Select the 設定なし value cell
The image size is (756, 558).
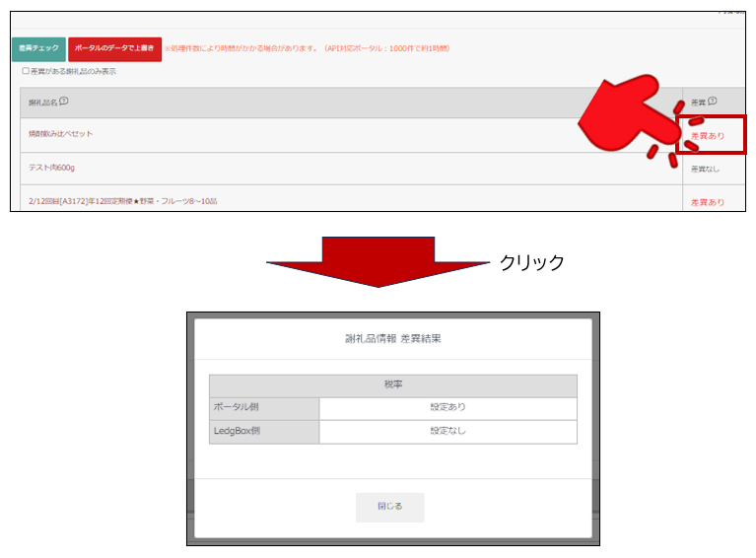tap(447, 432)
